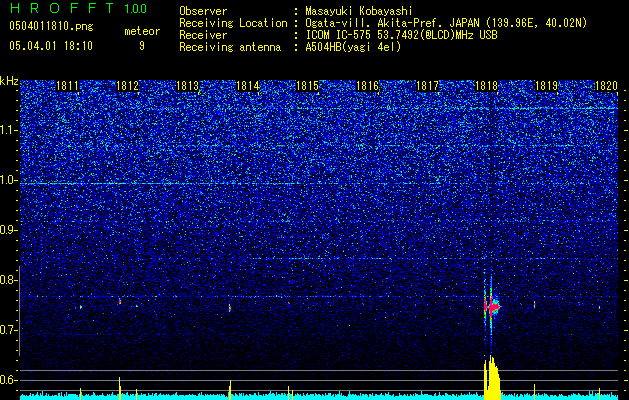Click the 1812 time axis label
Viewport: 629px width, 400px height.
coord(127,86)
